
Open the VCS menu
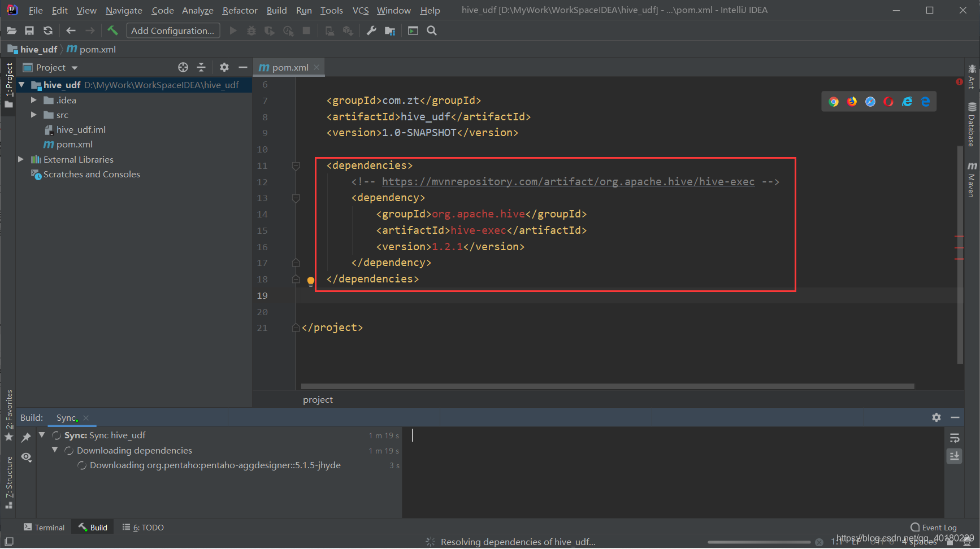point(361,10)
